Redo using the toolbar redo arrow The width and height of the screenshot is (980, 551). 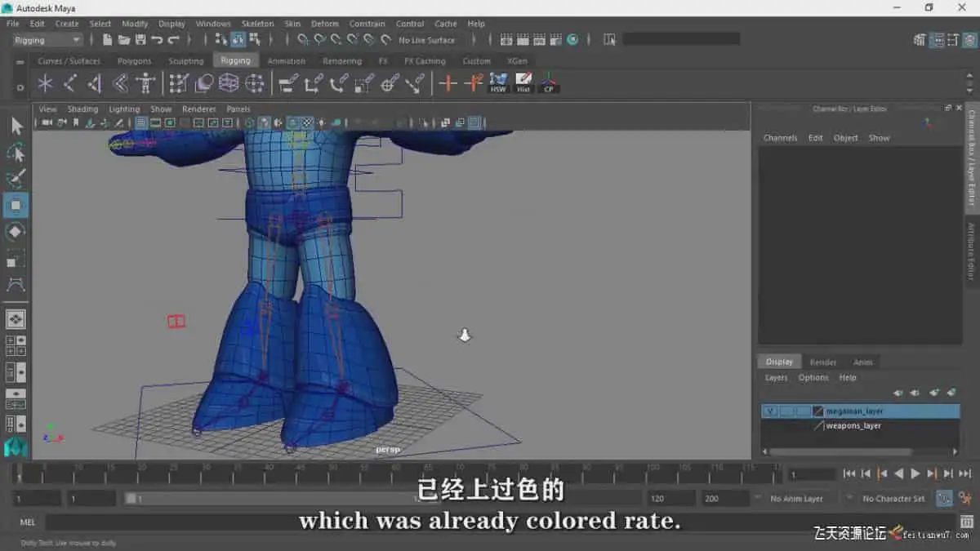point(172,39)
